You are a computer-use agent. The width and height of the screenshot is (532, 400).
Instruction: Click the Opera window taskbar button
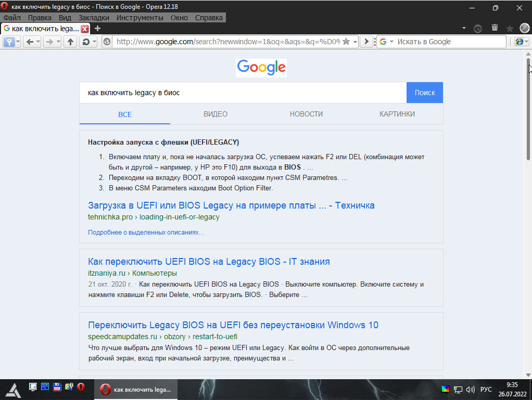point(136,390)
